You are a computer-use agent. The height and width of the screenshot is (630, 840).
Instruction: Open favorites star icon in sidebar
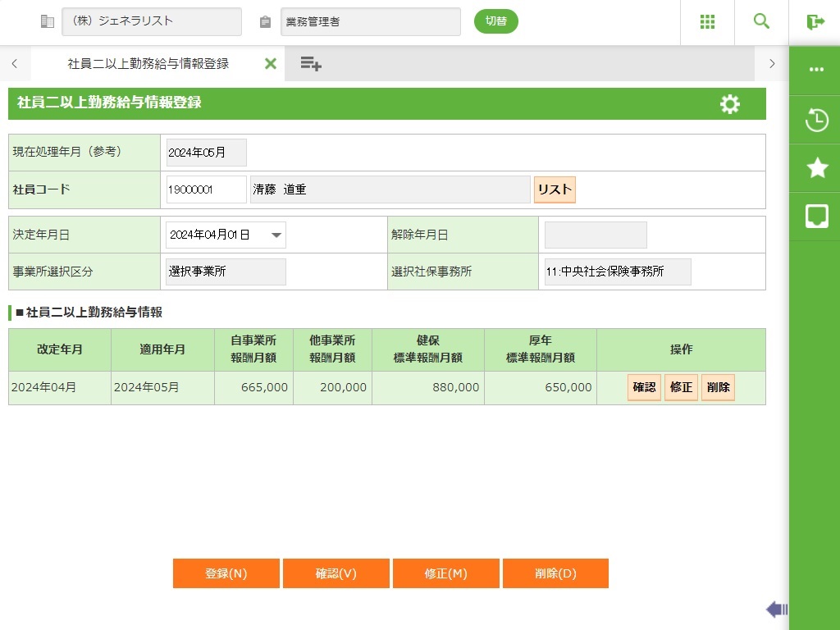(817, 168)
